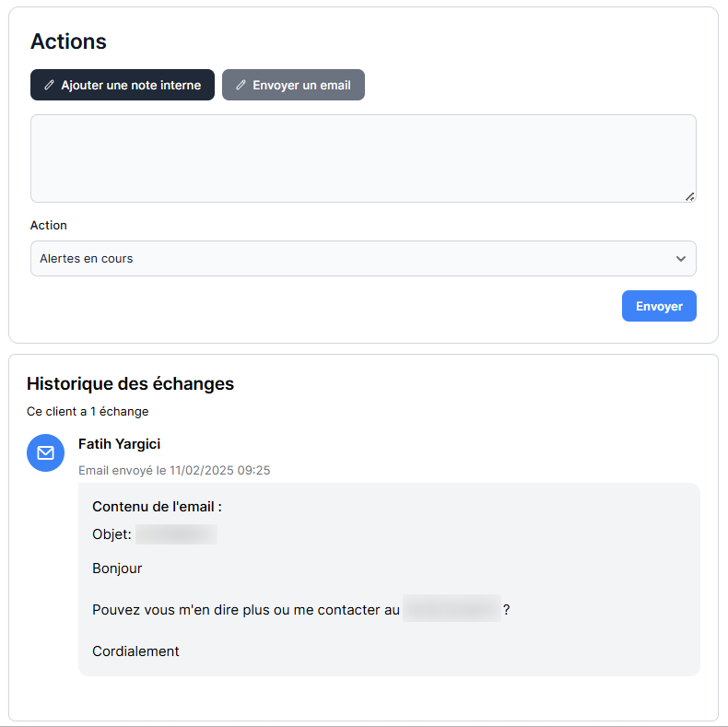This screenshot has height=727, width=728.
Task: Click the Actions section heading
Action: point(68,41)
